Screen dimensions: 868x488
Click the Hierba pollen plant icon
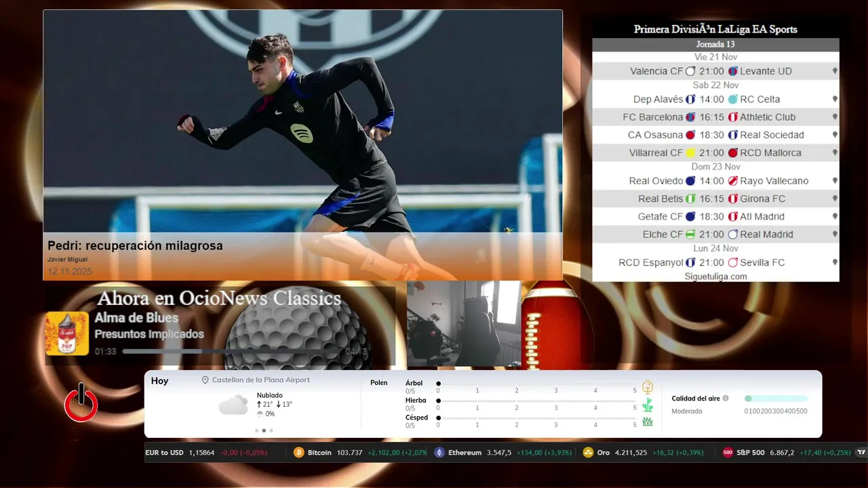coord(648,405)
